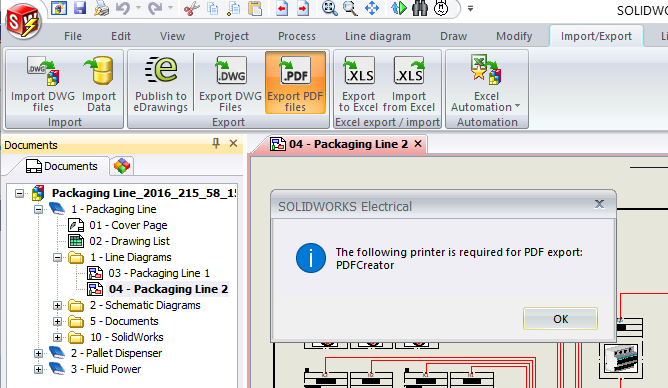
Task: Collapse the 1 - Line Diagrams folder
Action: pyautogui.click(x=57, y=257)
